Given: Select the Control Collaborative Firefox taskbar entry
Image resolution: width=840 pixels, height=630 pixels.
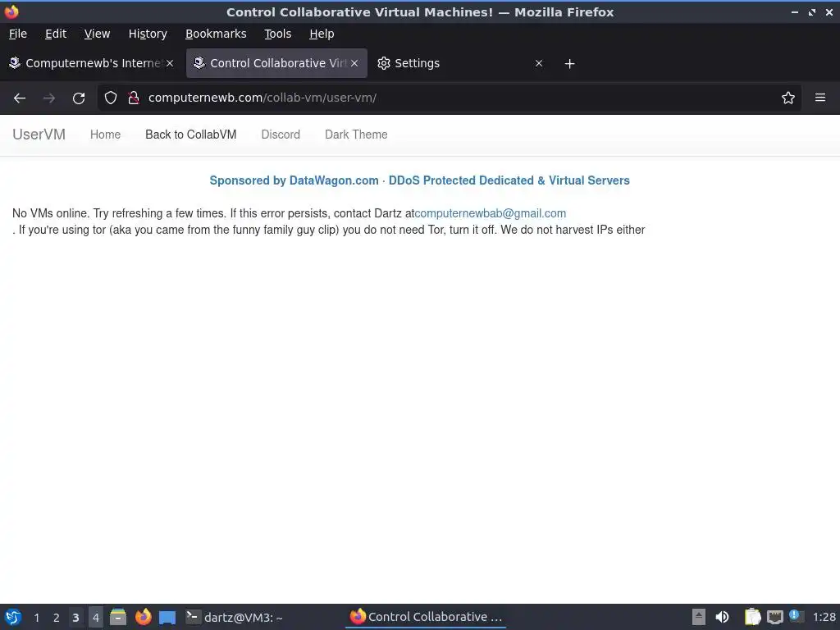Looking at the screenshot, I should 427,617.
